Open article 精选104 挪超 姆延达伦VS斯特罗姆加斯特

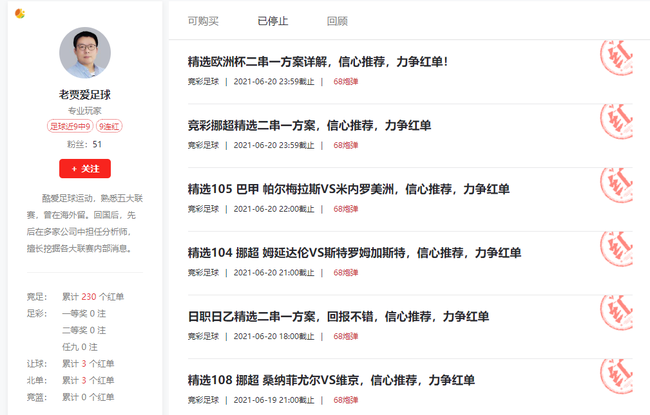(x=354, y=253)
